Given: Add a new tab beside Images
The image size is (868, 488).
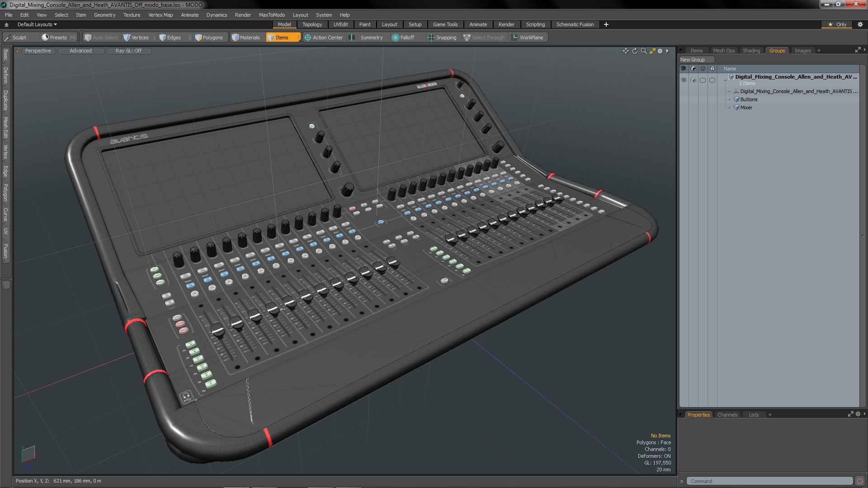Looking at the screenshot, I should click(x=819, y=51).
